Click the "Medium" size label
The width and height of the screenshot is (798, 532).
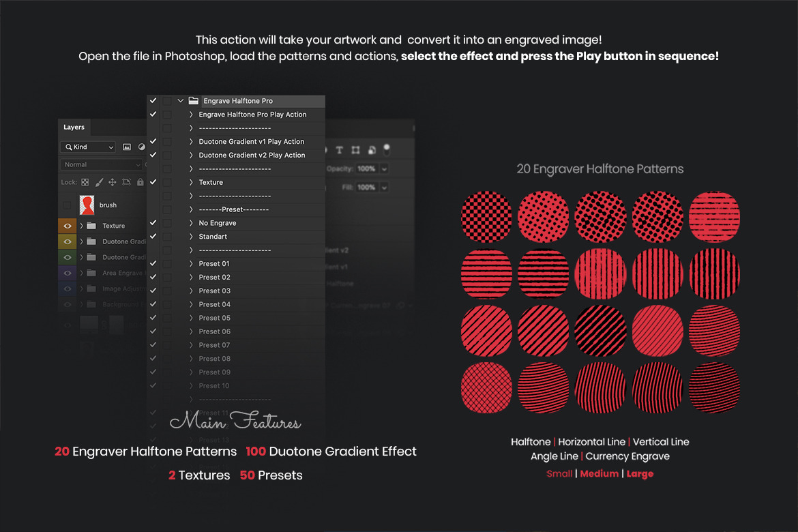click(600, 474)
